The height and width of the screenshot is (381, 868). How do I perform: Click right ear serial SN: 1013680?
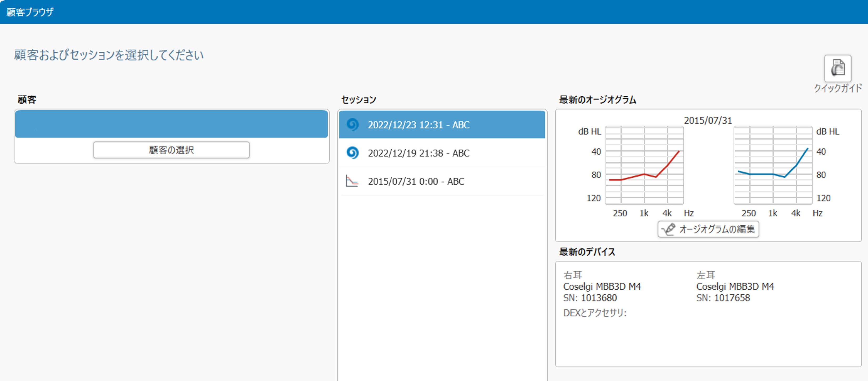click(x=590, y=298)
